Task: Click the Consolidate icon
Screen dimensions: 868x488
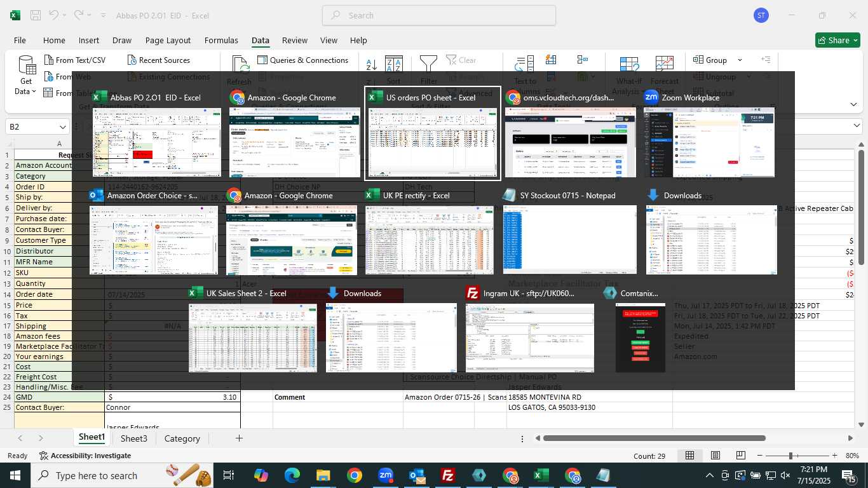Action: [583, 60]
